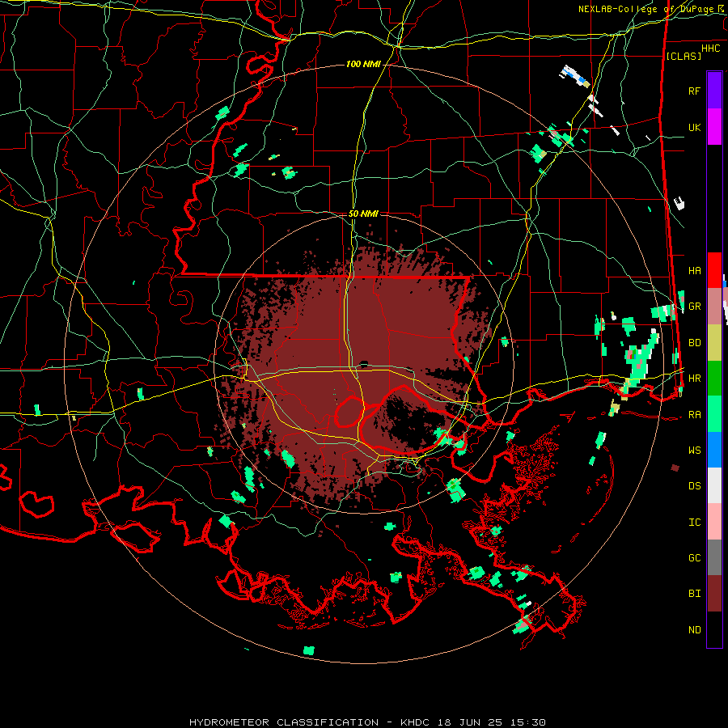Screen dimensions: 728x728
Task: Click the 'RA' legend label
Action: pyautogui.click(x=694, y=415)
